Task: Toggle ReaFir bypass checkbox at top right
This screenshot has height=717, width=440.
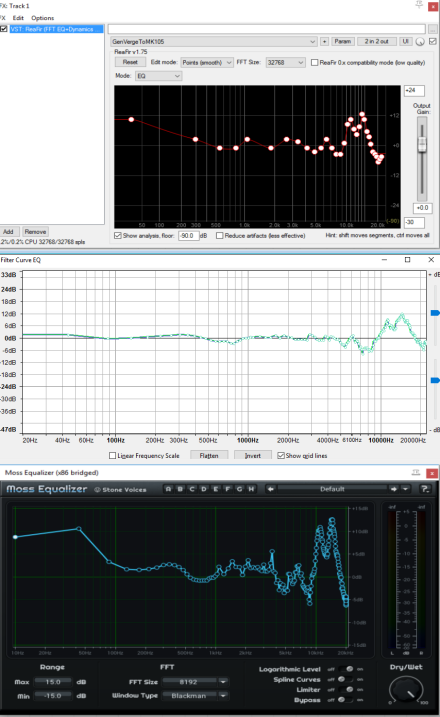Action: pos(433,41)
